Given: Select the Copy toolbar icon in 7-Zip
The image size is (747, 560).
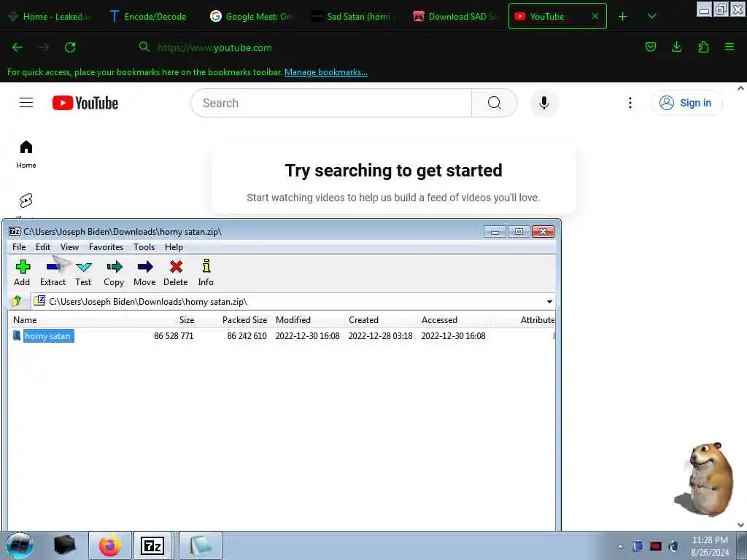Looking at the screenshot, I should coord(114,273).
